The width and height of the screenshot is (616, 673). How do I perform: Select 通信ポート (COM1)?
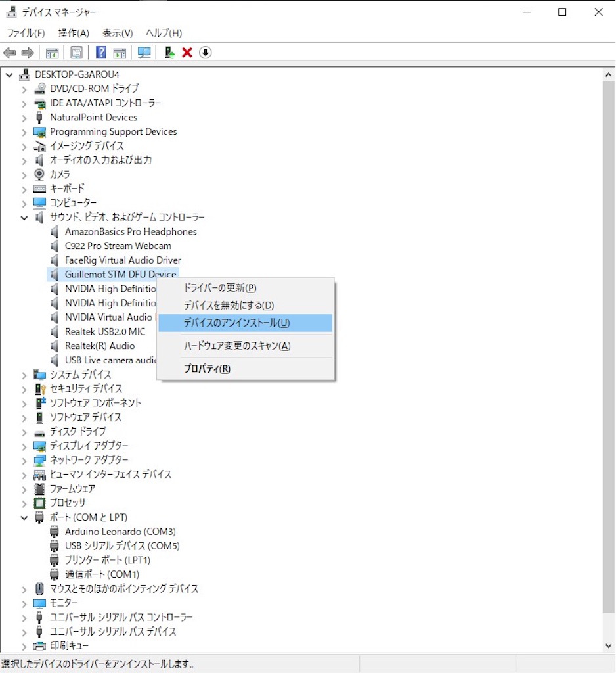(102, 574)
